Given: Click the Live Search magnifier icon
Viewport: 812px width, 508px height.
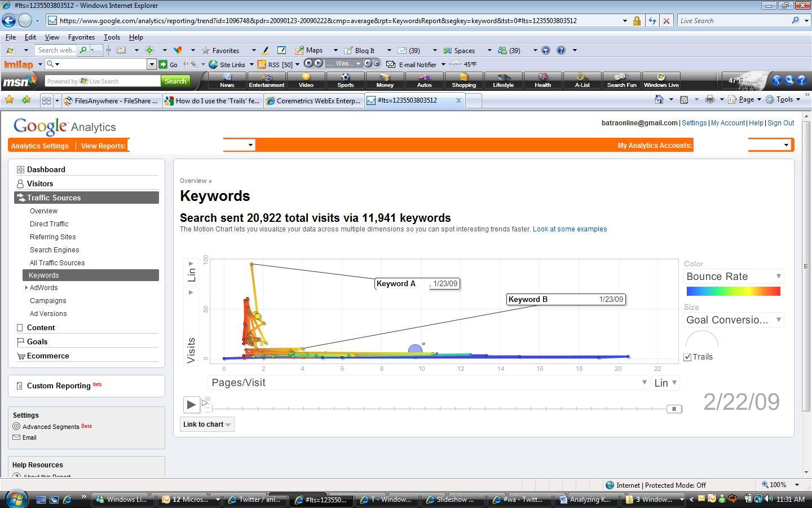Looking at the screenshot, I should click(795, 21).
